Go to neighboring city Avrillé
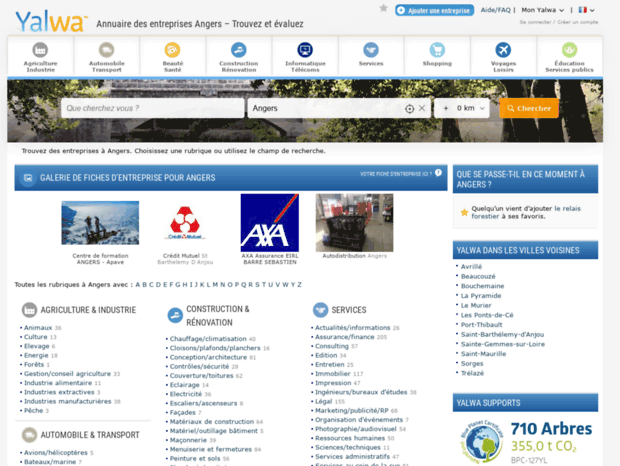 point(471,267)
